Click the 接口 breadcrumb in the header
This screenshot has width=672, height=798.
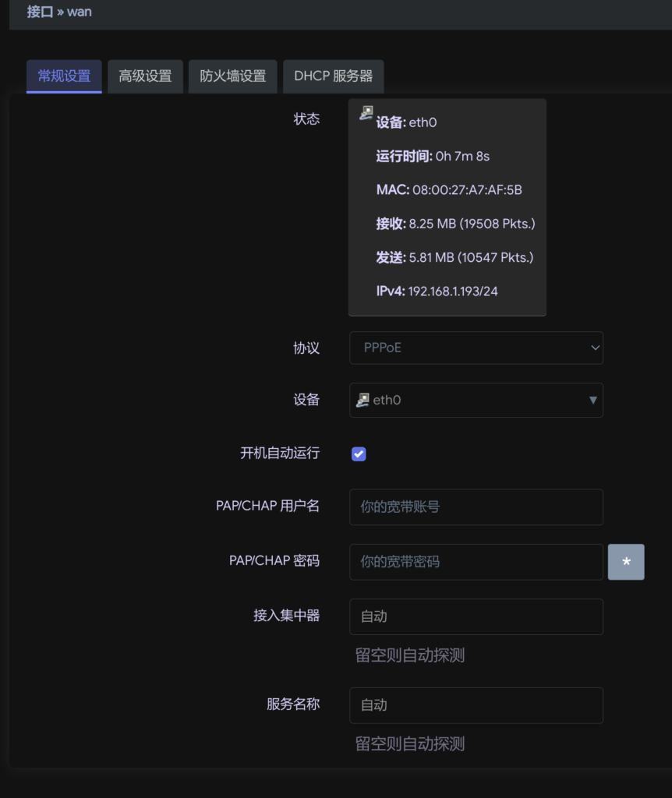tap(40, 12)
